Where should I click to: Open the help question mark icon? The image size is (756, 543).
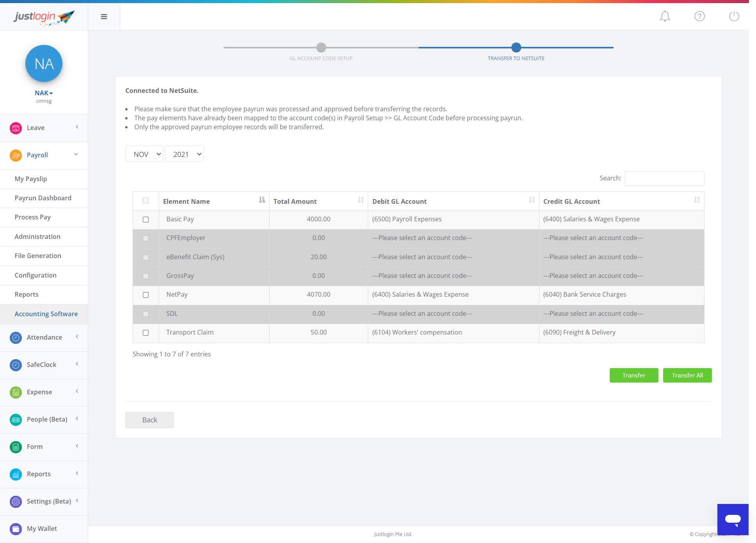point(699,16)
